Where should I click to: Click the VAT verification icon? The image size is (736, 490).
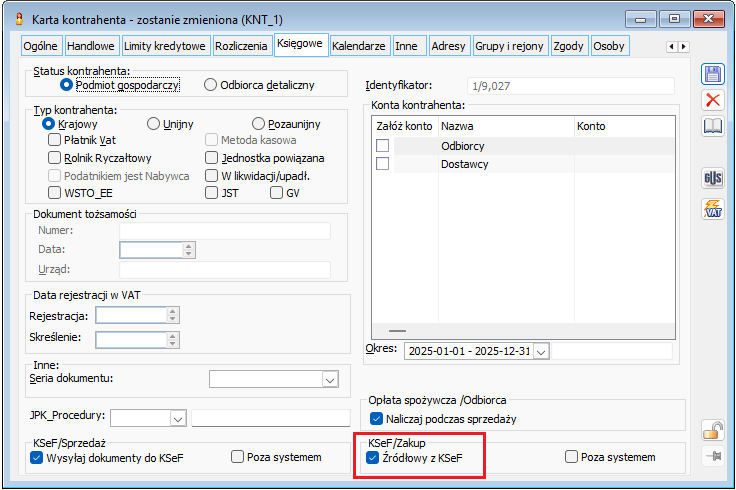712,209
